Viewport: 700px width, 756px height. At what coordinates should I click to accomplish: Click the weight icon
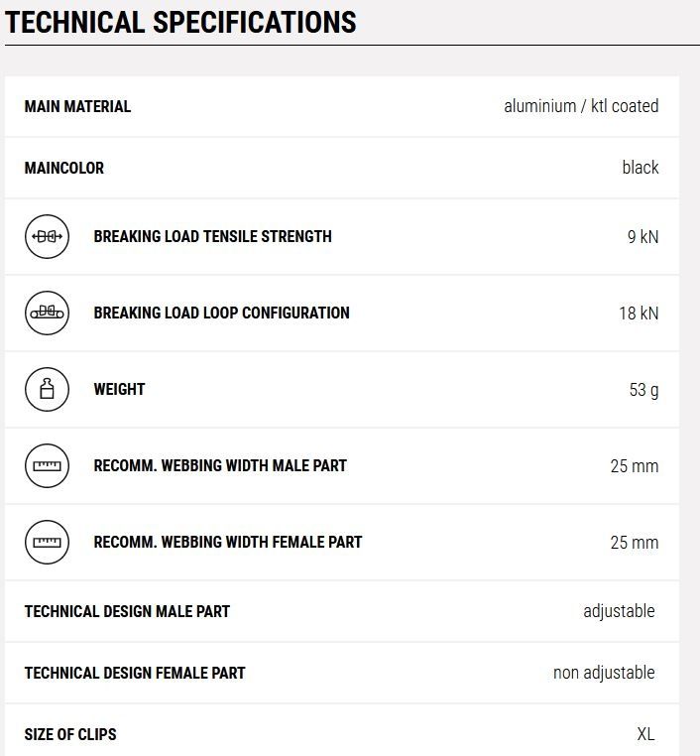tap(47, 390)
